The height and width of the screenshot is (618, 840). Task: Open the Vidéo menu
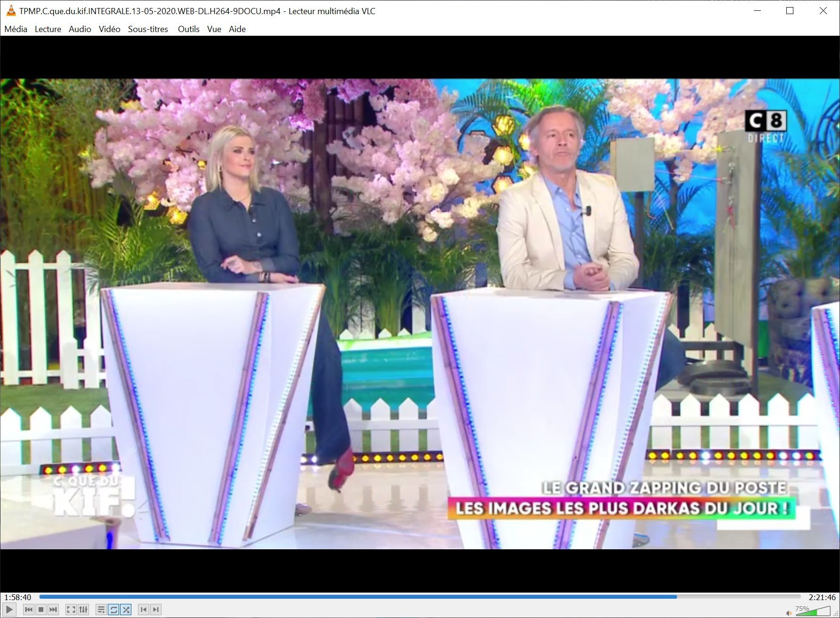pyautogui.click(x=109, y=29)
